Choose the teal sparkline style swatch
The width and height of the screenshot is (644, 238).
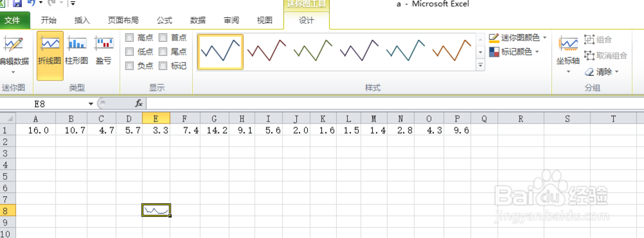point(406,51)
